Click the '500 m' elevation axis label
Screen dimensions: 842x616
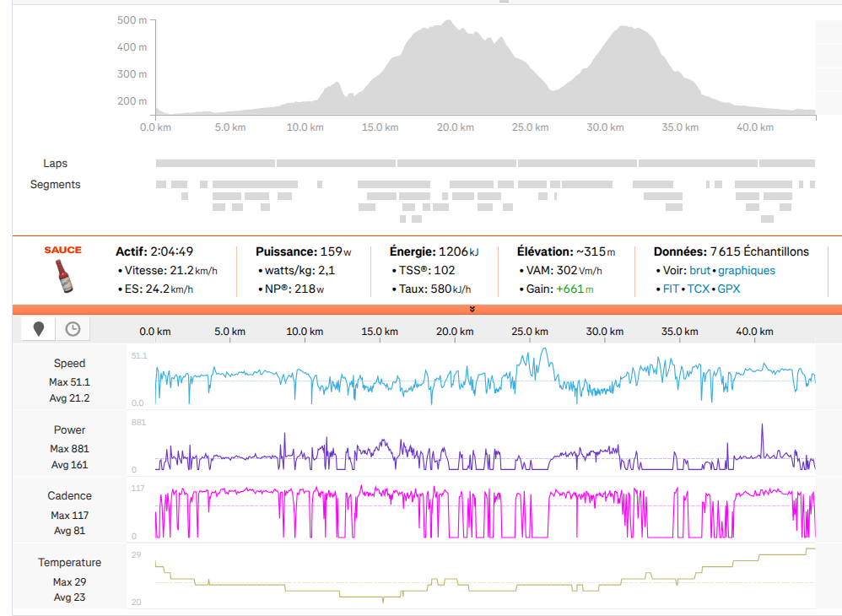pos(132,20)
